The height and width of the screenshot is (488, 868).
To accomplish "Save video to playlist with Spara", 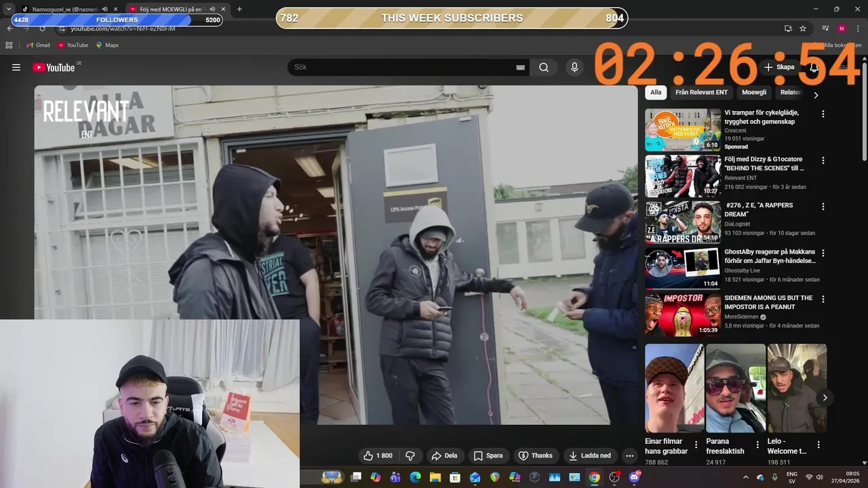I will (488, 455).
